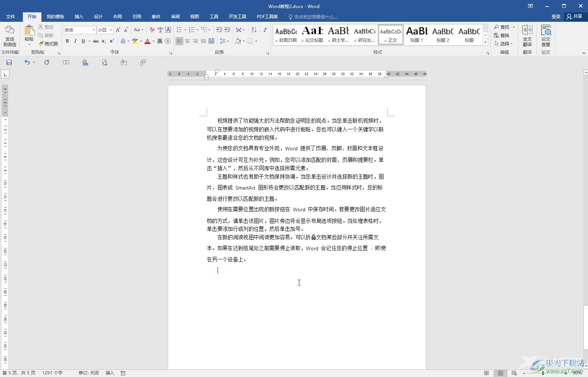Apply character shading icon

click(160, 41)
